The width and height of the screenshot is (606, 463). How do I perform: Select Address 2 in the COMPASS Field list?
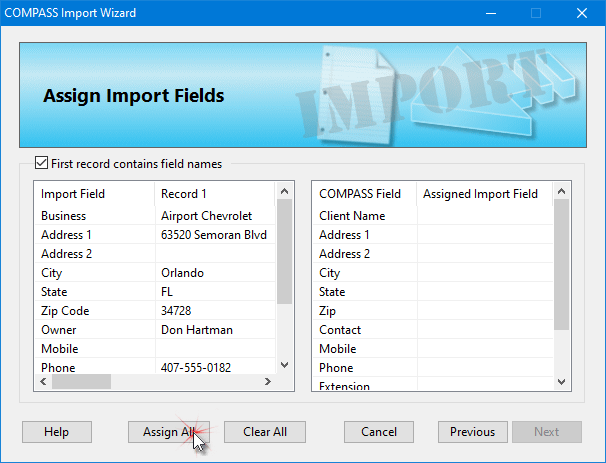click(344, 254)
